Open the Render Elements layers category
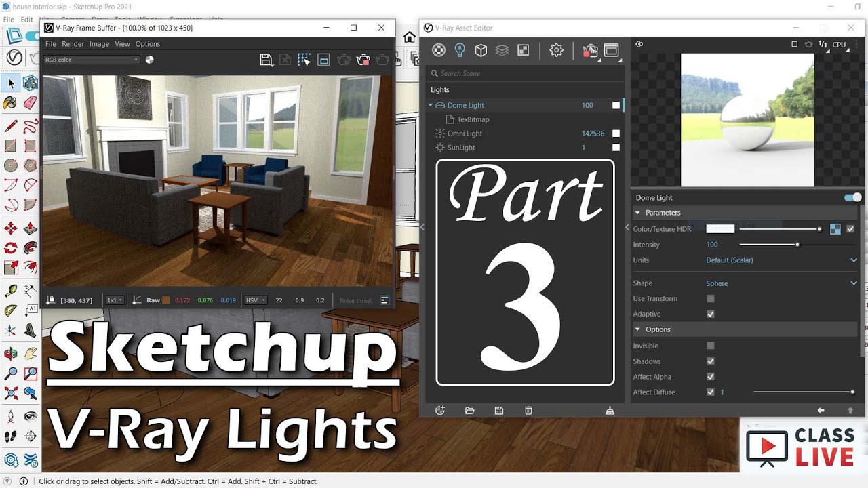Screen dimensions: 868x488 coord(502,50)
